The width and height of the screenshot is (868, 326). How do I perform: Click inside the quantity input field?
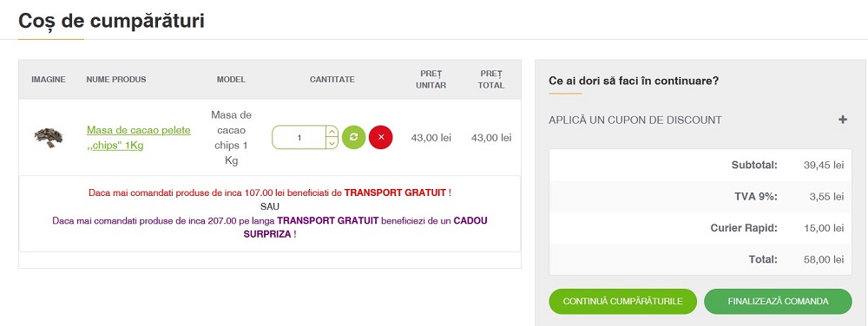299,138
